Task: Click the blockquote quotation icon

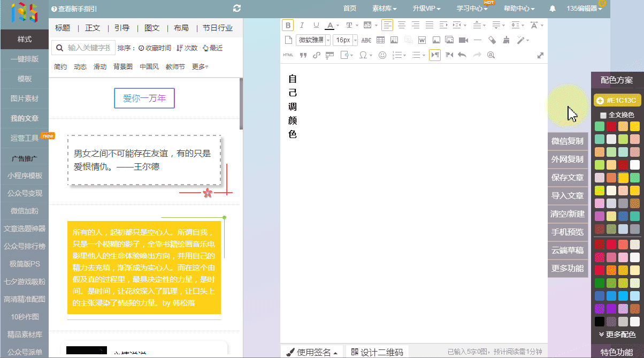Action: point(303,55)
